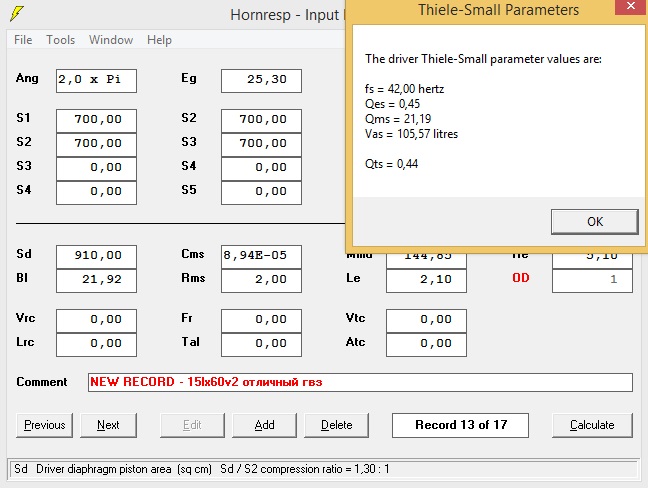Image resolution: width=648 pixels, height=488 pixels.
Task: Click the Rms label
Action: point(193,278)
